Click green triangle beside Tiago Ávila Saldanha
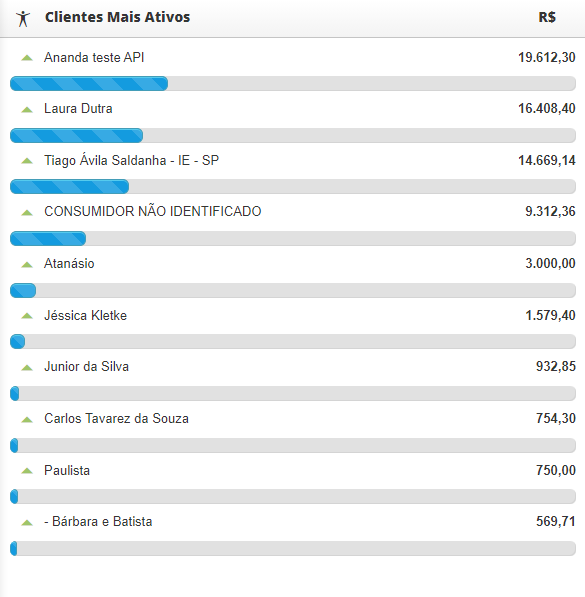Screen dimensions: 585x597 (27, 161)
